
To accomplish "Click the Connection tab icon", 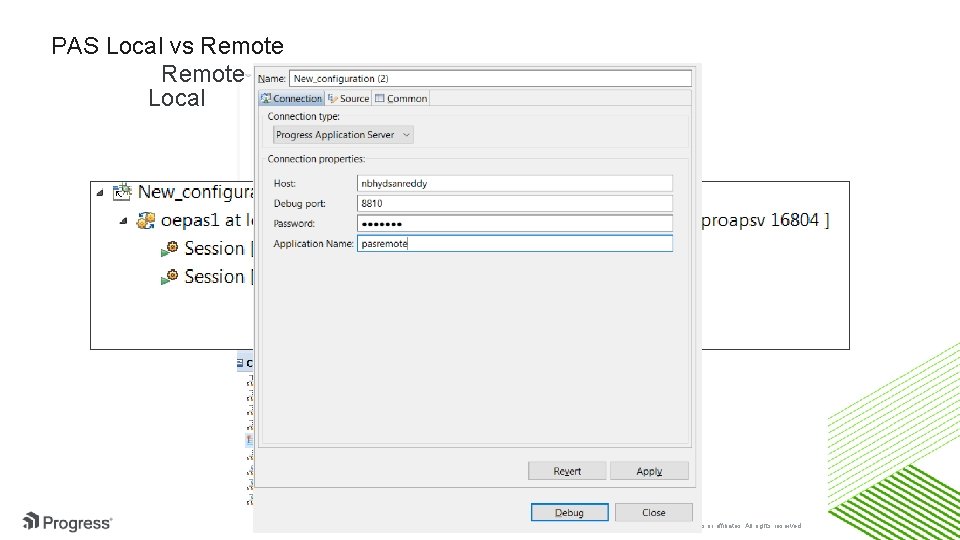I will click(266, 98).
